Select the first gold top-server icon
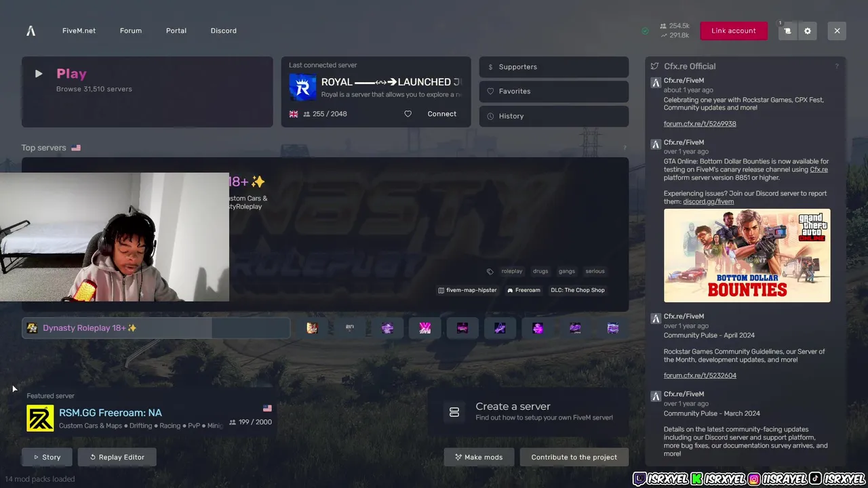This screenshot has height=488, width=868. (312, 328)
